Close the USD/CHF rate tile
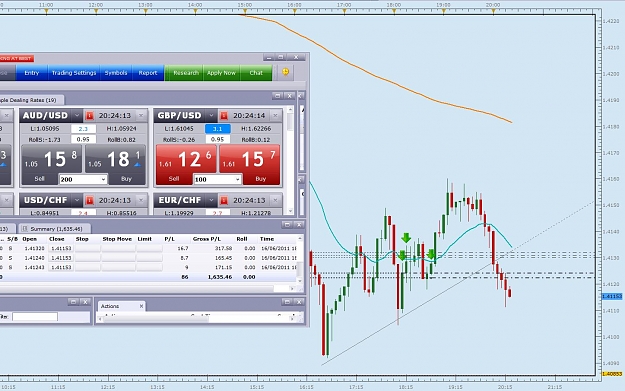This screenshot has height=391, width=625. point(141,200)
